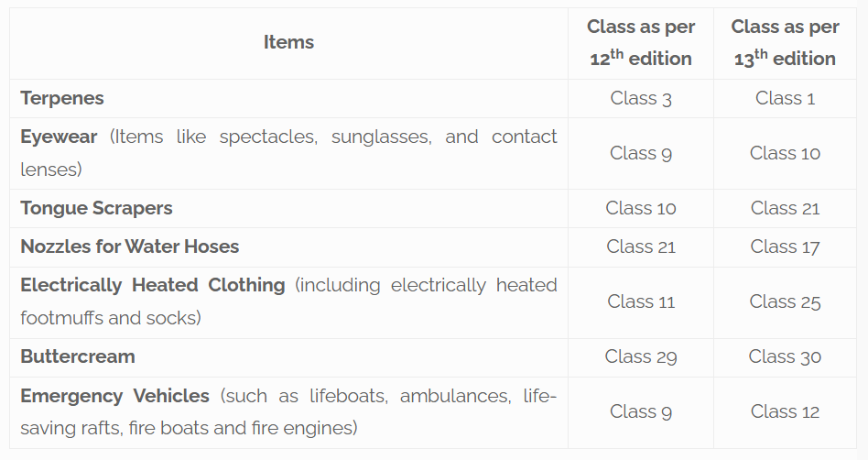868x460 pixels.
Task: Click Tongue Scrapers 12th edition Class 10
Action: [x=641, y=208]
